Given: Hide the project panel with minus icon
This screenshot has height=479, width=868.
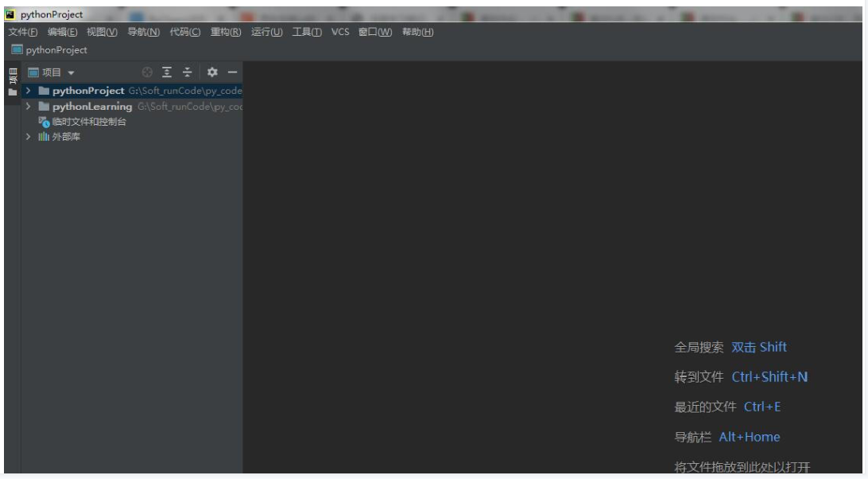Looking at the screenshot, I should (232, 72).
